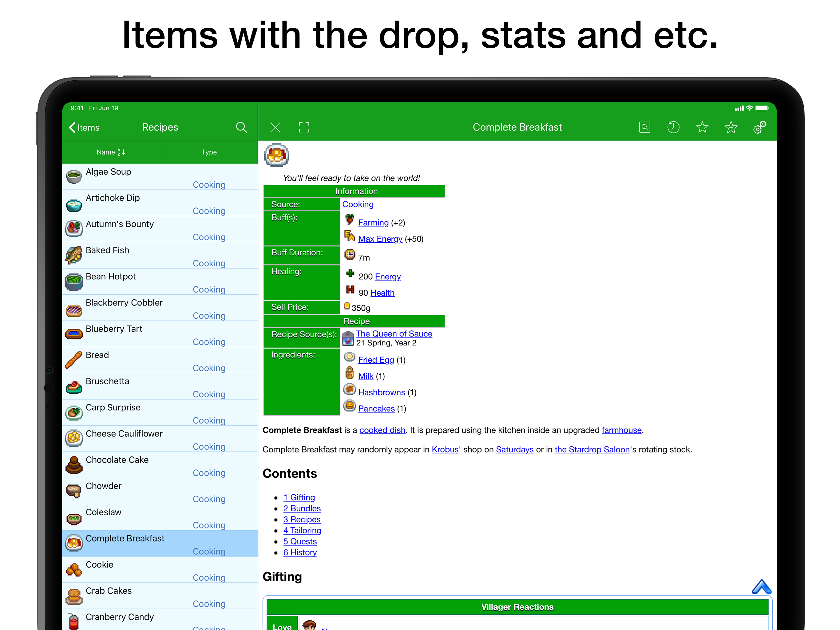Viewport: 840px width, 630px height.
Task: Add page to favorites with star-plus icon
Action: [x=731, y=127]
